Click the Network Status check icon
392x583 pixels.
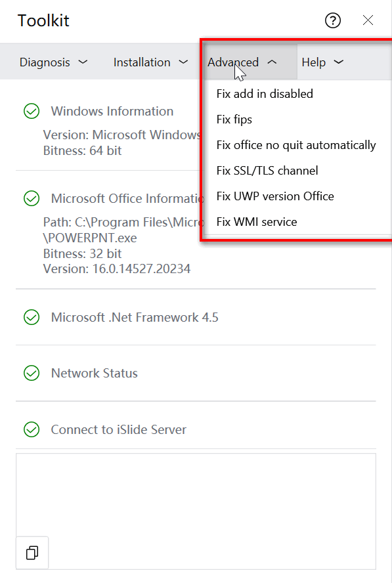click(32, 374)
